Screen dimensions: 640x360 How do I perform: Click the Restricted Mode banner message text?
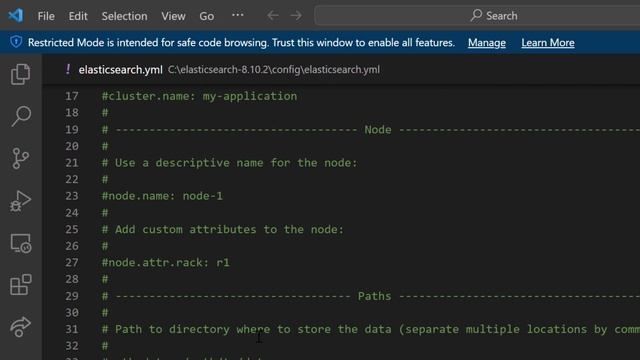[241, 42]
